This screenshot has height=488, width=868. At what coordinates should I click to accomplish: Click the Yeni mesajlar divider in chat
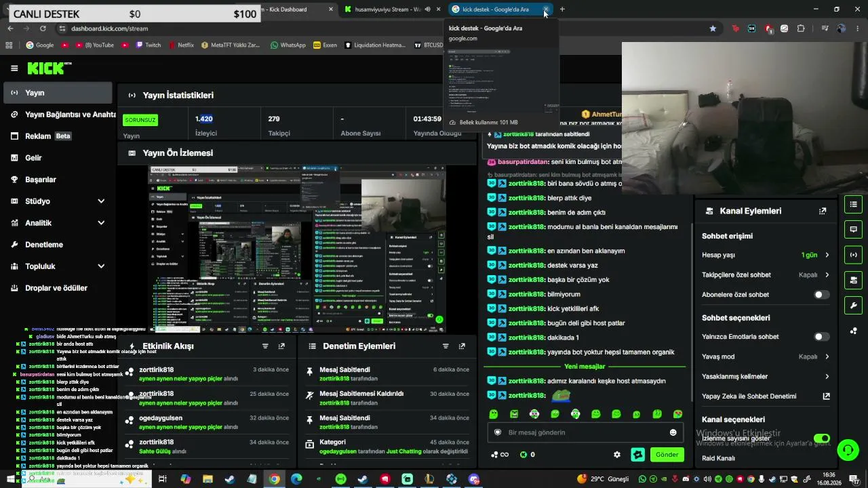point(585,367)
